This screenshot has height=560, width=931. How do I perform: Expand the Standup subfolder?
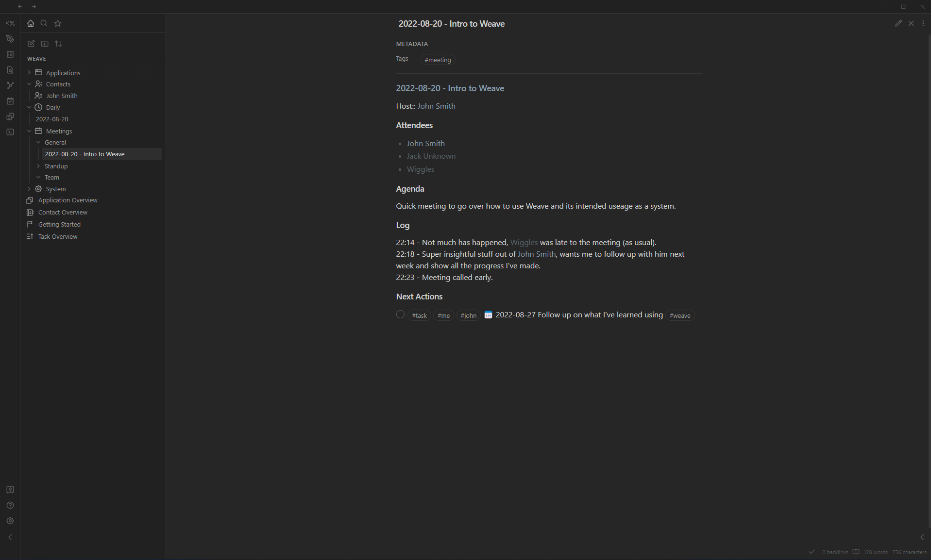(38, 166)
